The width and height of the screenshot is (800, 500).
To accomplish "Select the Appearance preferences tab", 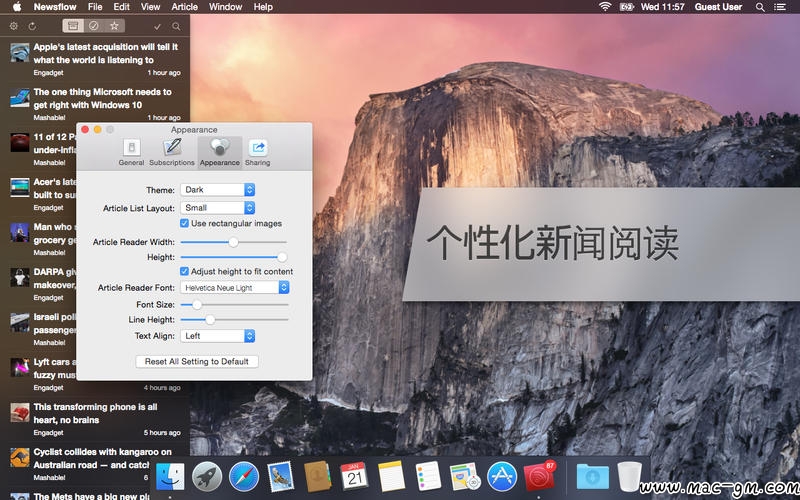I will click(x=220, y=153).
